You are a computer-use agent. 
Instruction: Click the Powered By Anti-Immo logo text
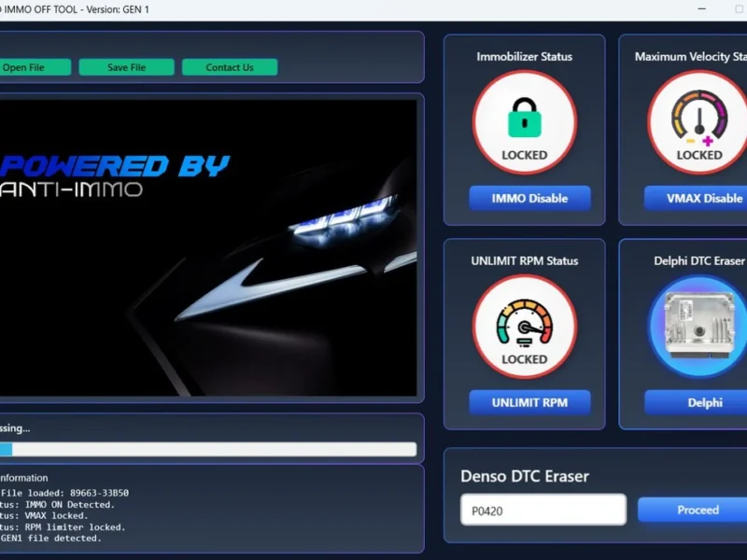coord(112,175)
